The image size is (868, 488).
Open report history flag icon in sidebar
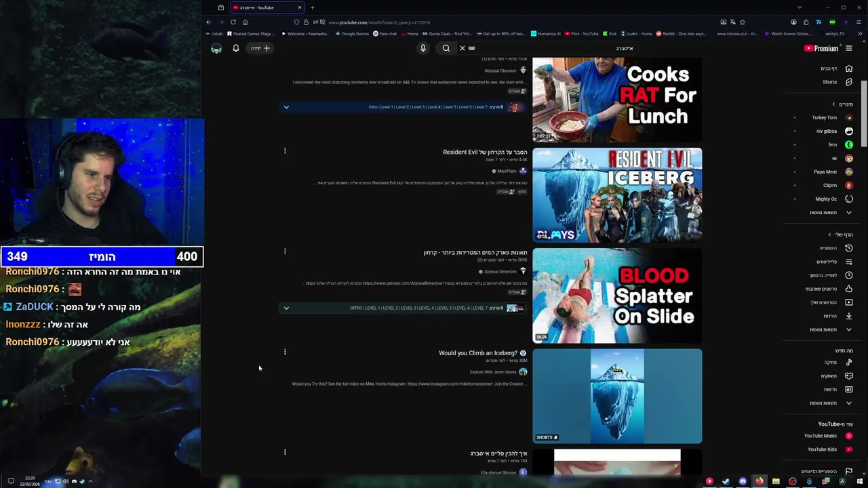(x=849, y=471)
